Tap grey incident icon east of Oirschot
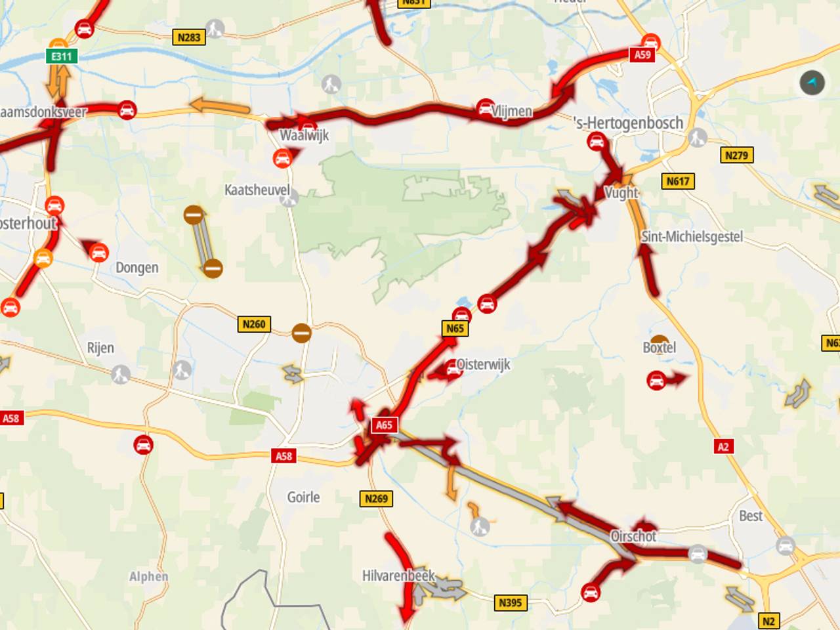Image resolution: width=840 pixels, height=630 pixels. tap(698, 554)
